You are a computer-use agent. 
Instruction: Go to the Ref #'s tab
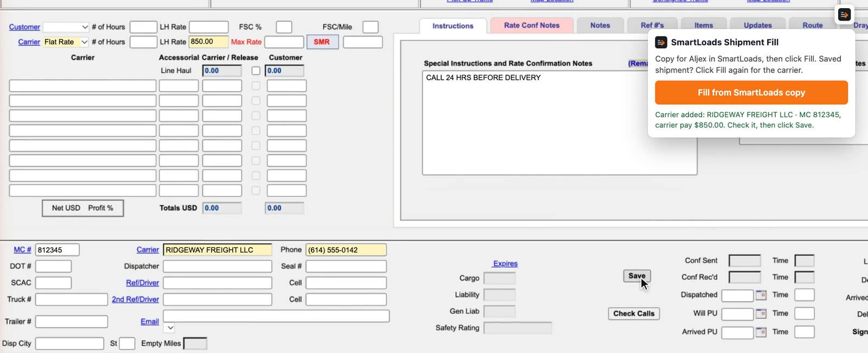tap(652, 25)
